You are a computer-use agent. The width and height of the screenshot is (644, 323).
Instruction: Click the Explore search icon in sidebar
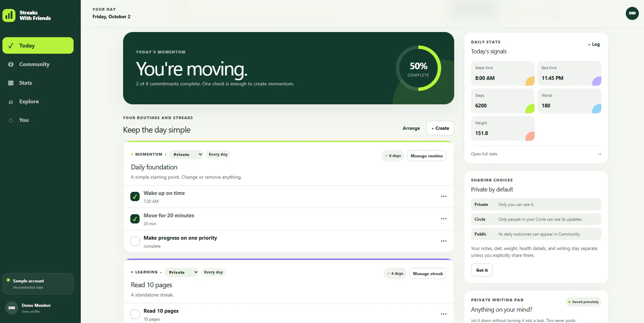click(x=11, y=102)
